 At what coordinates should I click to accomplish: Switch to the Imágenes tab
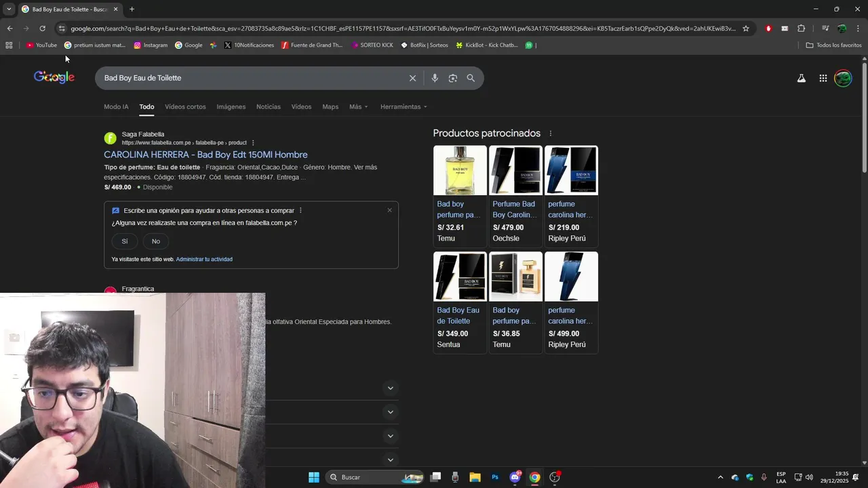(231, 107)
